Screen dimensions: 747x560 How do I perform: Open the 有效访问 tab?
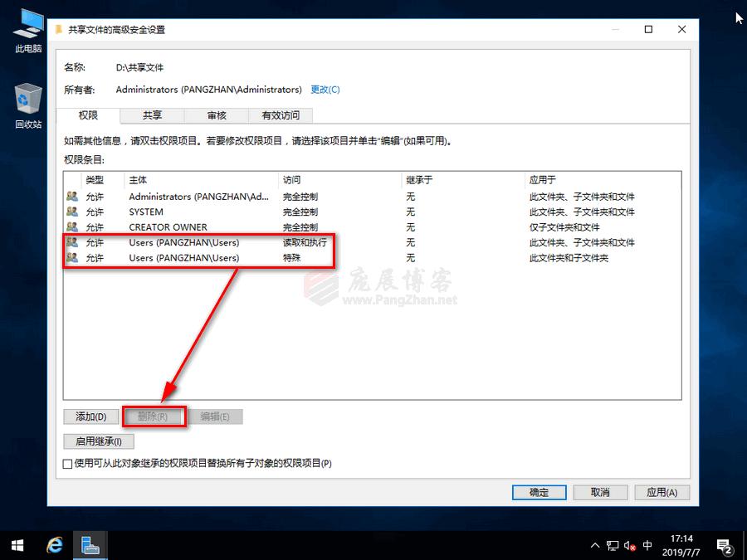point(281,115)
